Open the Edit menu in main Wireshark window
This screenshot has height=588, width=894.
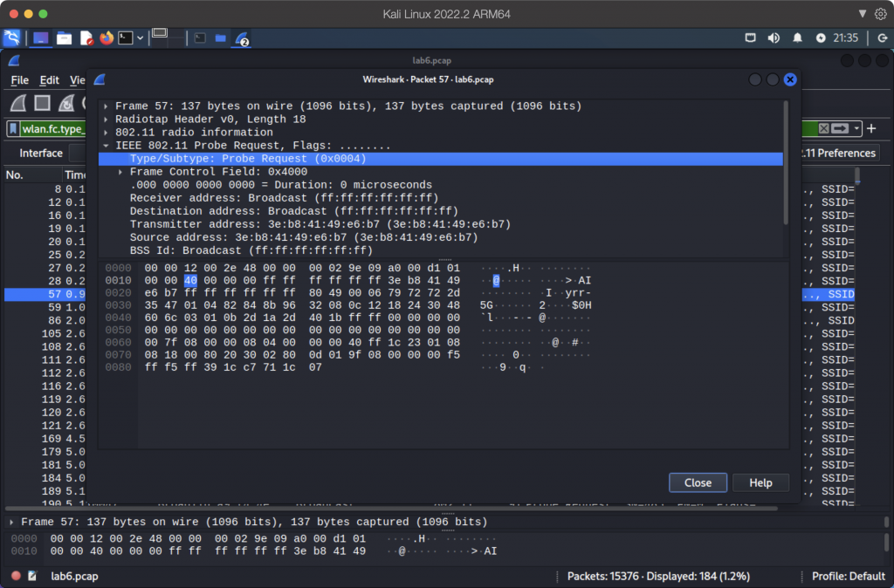(49, 80)
